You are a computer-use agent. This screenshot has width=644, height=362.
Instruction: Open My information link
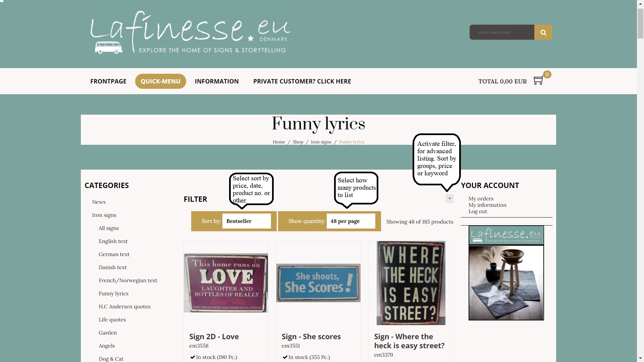pyautogui.click(x=487, y=205)
